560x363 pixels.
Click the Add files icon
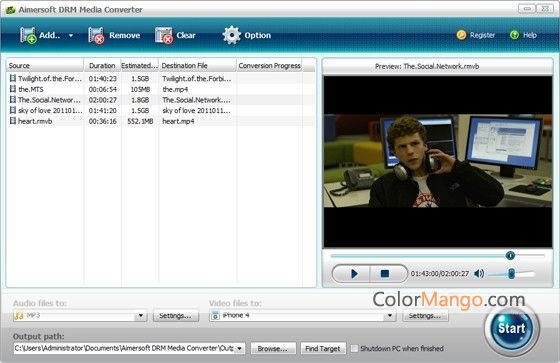[28, 35]
